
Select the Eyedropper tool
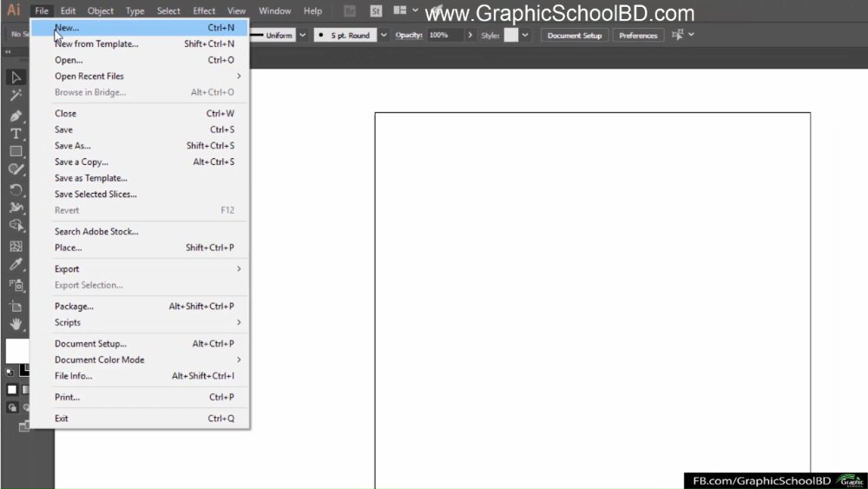click(x=16, y=265)
